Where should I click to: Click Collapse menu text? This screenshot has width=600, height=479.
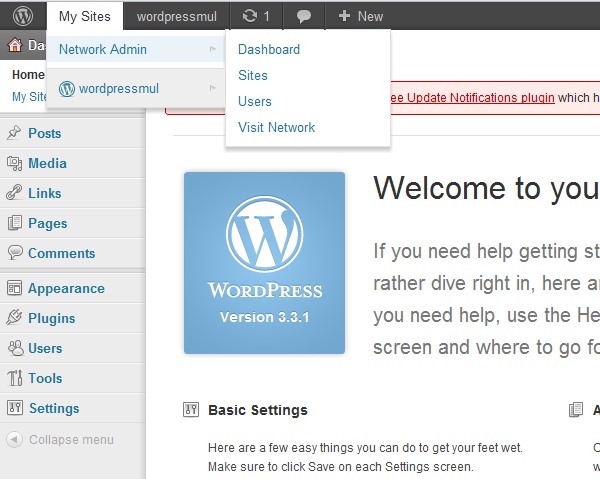pyautogui.click(x=71, y=440)
